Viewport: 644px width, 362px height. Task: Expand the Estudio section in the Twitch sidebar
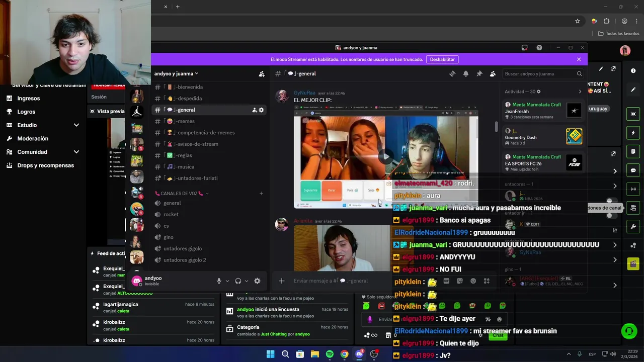click(x=76, y=125)
